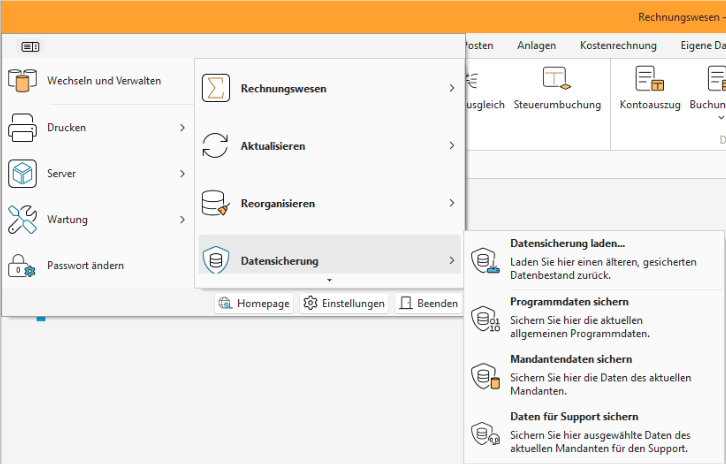Click the Drucken printer icon

click(22, 127)
